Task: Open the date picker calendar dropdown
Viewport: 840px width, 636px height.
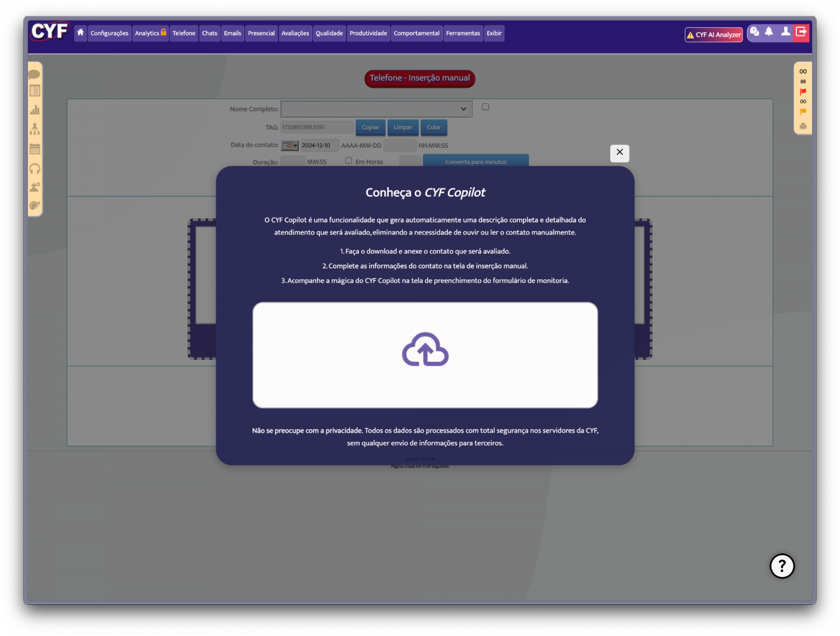Action: pos(289,145)
